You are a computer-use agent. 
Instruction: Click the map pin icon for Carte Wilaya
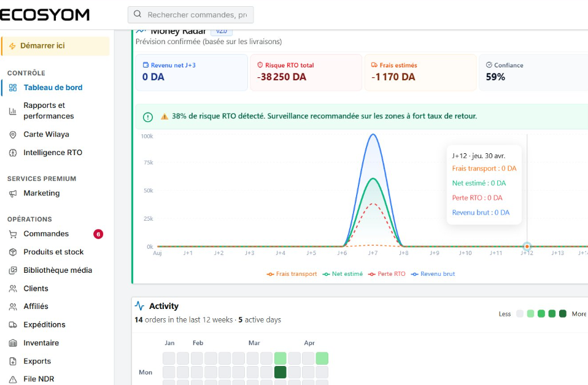pos(13,134)
